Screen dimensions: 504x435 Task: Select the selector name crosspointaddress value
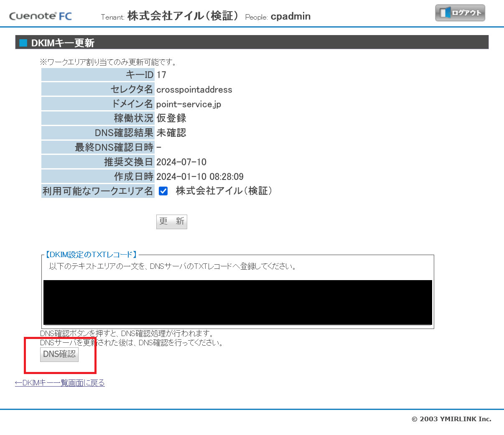[194, 89]
